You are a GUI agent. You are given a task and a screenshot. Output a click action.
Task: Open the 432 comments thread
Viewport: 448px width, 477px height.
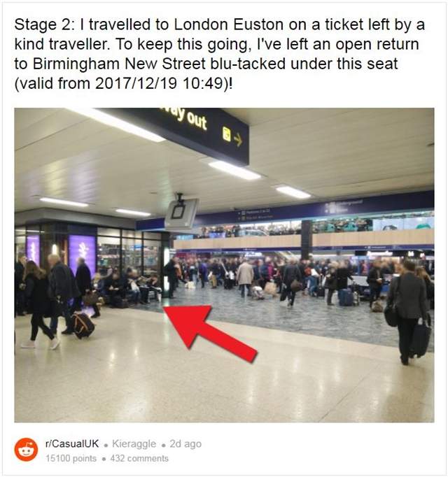[x=139, y=458]
